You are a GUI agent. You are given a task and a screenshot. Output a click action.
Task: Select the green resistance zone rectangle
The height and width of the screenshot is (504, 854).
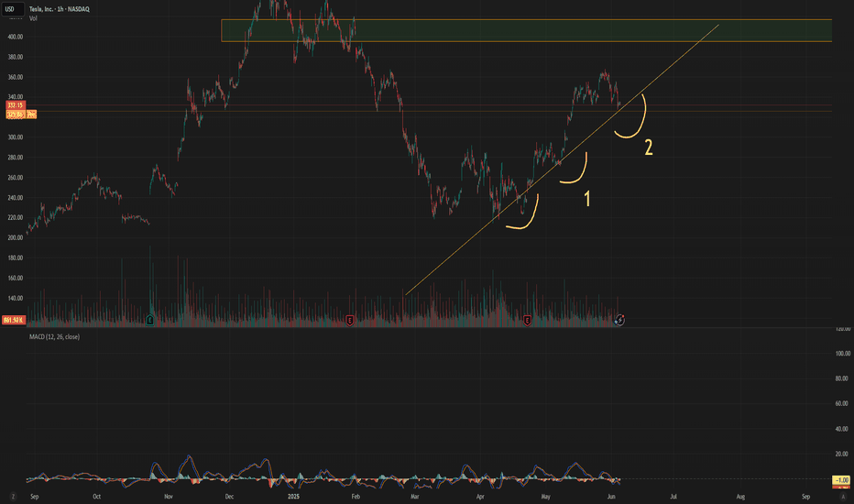click(x=526, y=30)
